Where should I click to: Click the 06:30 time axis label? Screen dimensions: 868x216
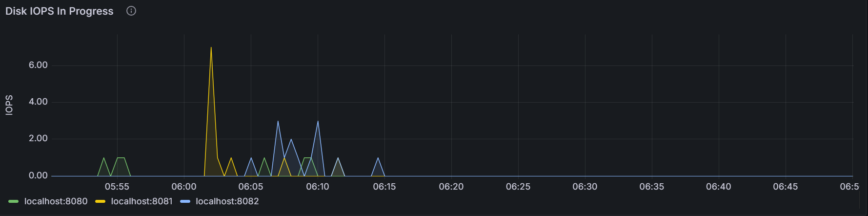click(585, 187)
